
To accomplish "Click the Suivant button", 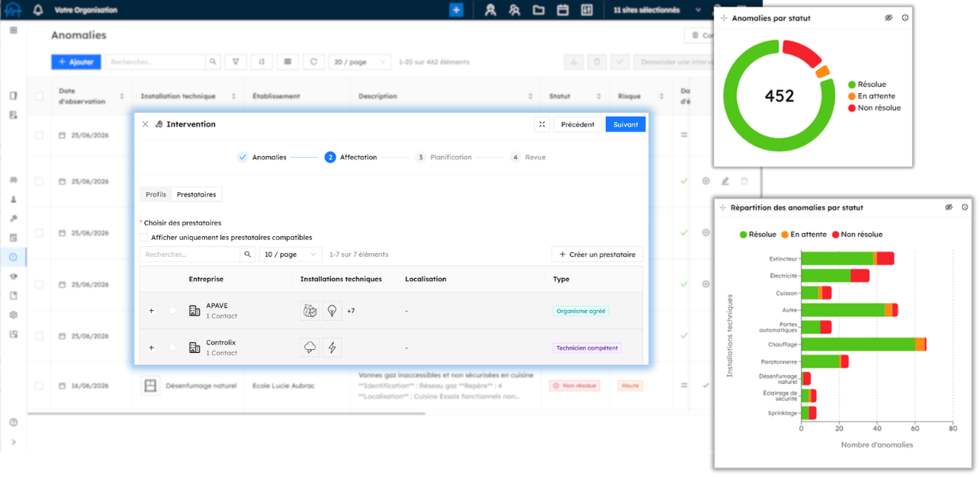I will coord(625,124).
